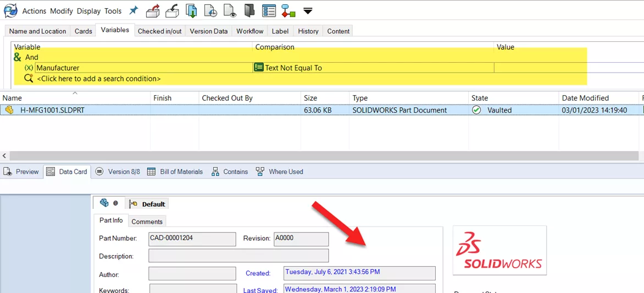Click the Get Latest Version icon
The width and height of the screenshot is (644, 293).
coord(191,10)
